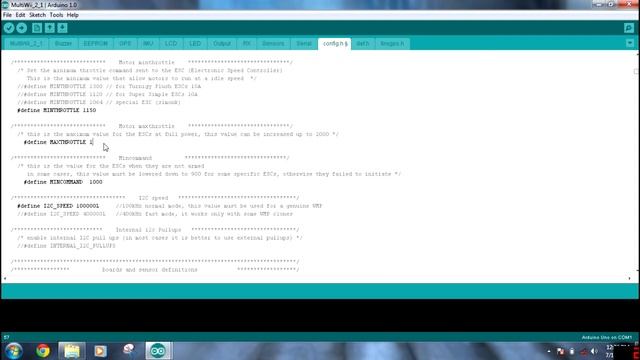Screen dimensions: 640x360
Task: Click the Upload arrow button
Action: tap(22, 28)
